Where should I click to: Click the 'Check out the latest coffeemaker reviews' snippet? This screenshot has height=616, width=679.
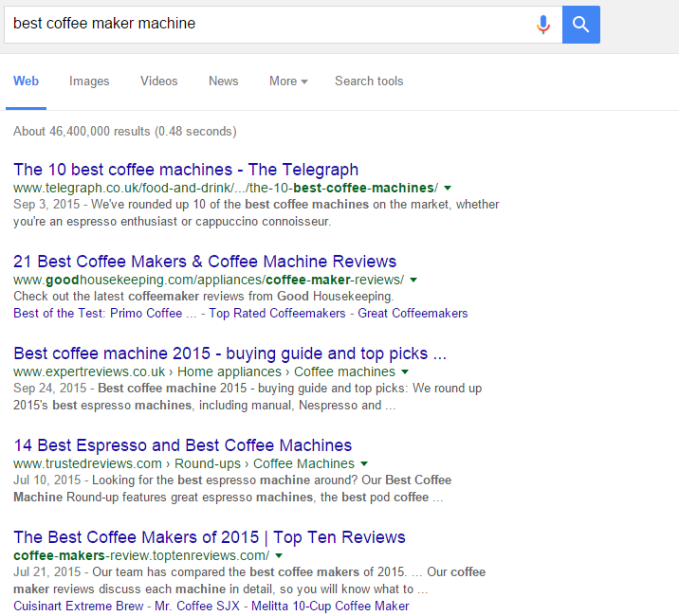click(204, 296)
